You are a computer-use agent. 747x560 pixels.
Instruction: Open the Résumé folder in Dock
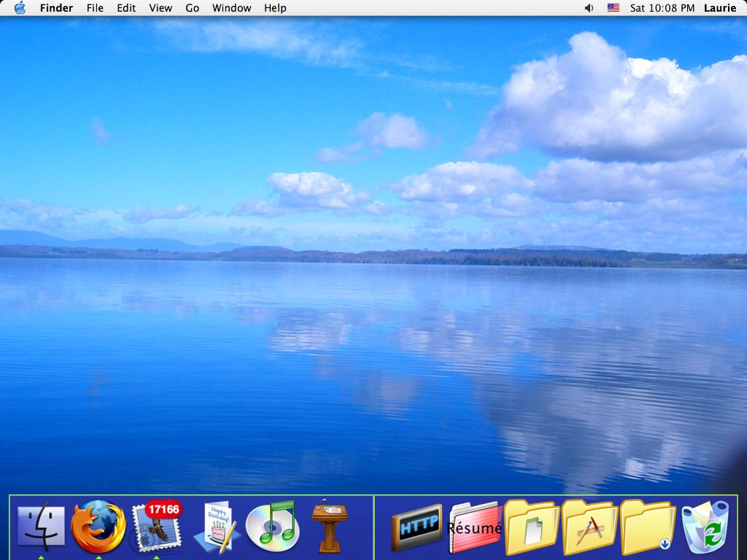(x=474, y=527)
